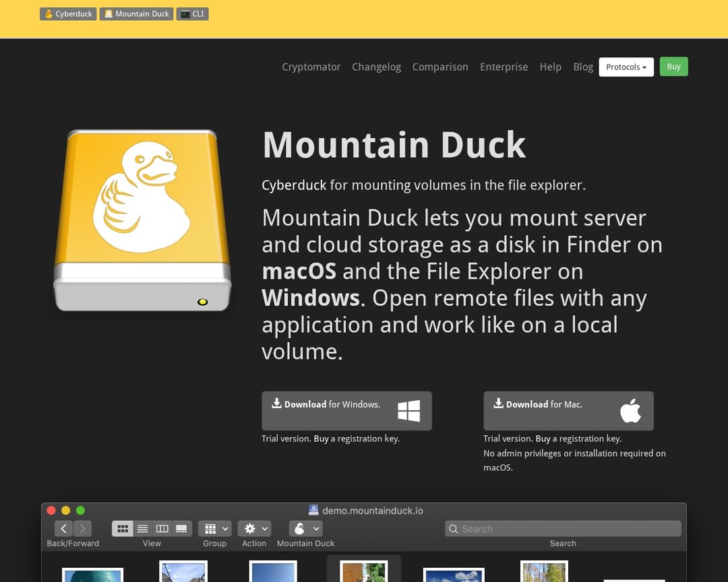Open the Enterprise navigation link
This screenshot has width=728, height=582.
(x=504, y=67)
